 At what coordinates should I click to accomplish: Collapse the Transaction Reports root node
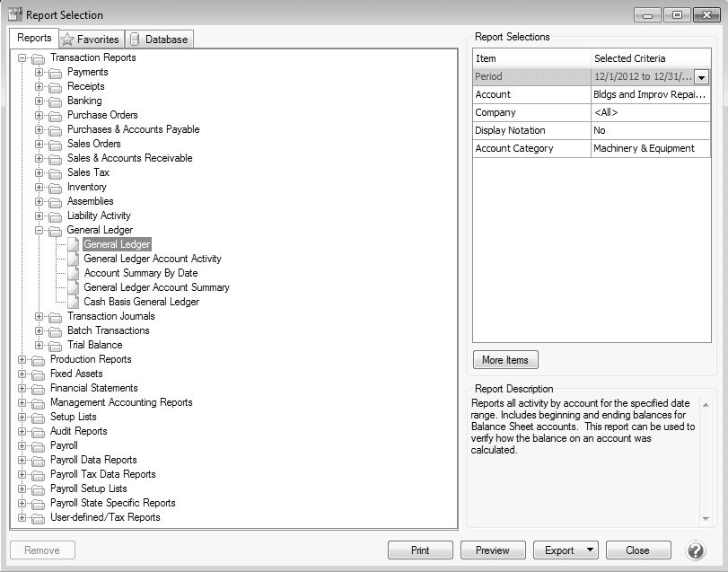point(22,57)
